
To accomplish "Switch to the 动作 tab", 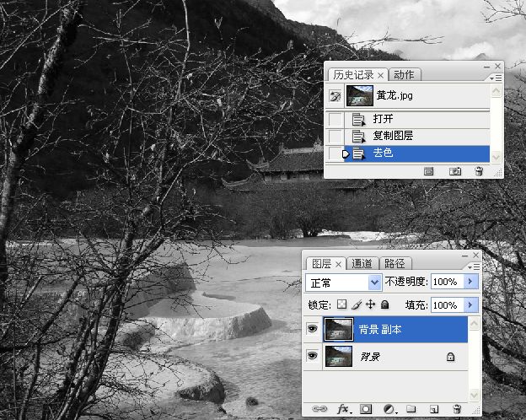I will (405, 74).
